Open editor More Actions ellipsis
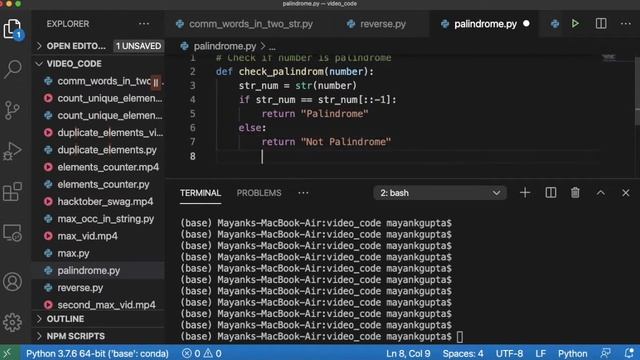Image resolution: width=640 pixels, height=360 pixels. click(x=626, y=24)
